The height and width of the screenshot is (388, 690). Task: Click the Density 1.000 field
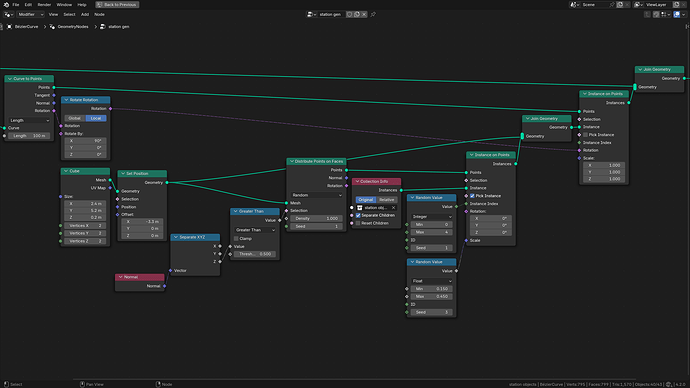click(x=316, y=219)
